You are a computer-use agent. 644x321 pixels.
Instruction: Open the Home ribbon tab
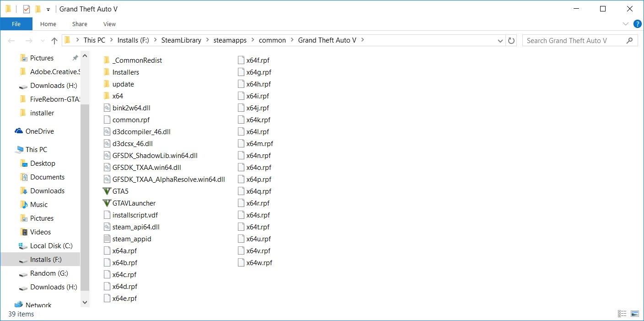click(48, 24)
